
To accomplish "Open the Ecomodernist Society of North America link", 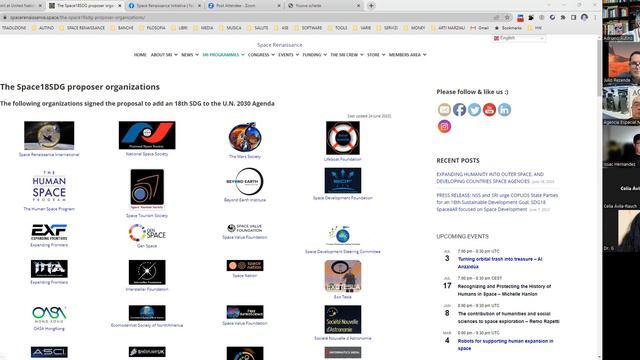I will click(147, 325).
